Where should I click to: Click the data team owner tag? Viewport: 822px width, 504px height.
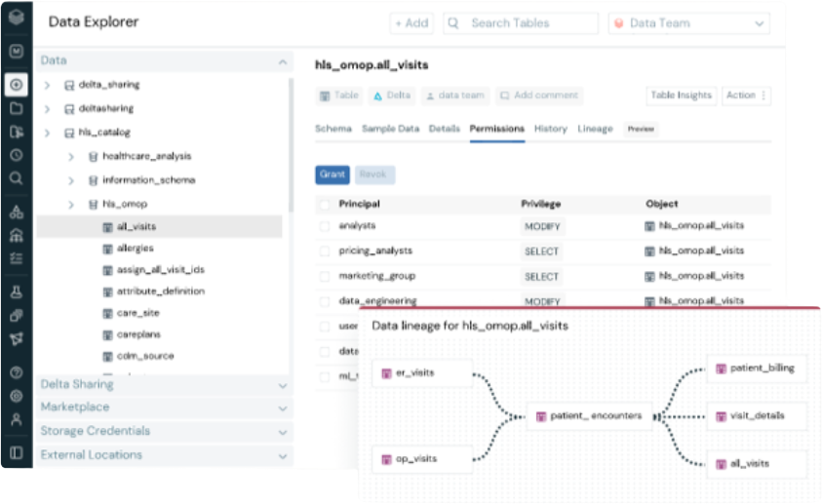pos(455,96)
